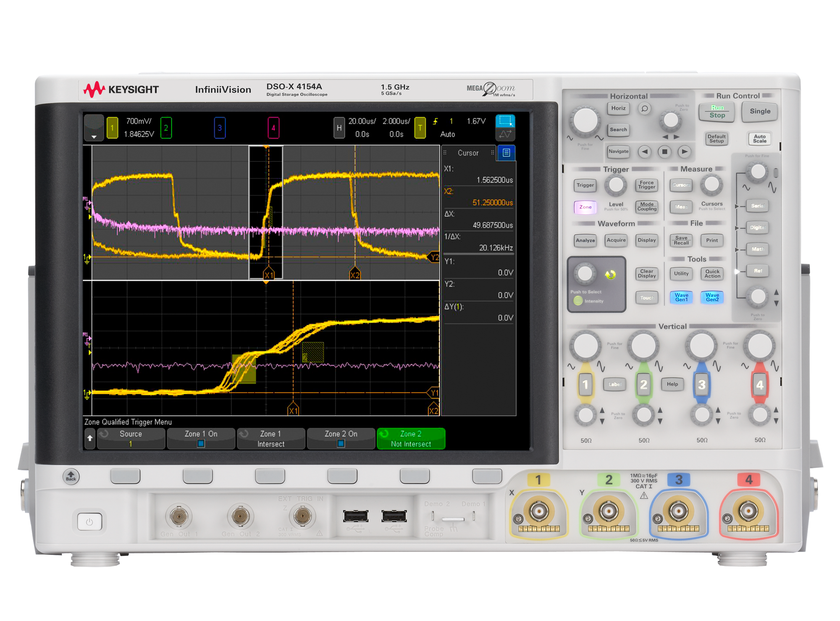840x621 pixels.
Task: Toggle the lit Zone trigger key
Action: click(585, 207)
